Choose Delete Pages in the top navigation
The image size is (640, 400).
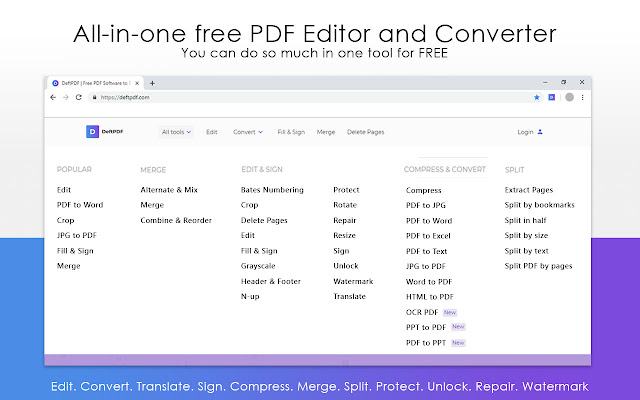364,132
